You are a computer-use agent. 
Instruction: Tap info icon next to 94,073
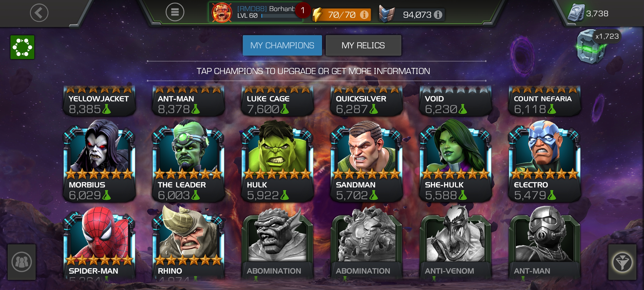click(x=438, y=15)
